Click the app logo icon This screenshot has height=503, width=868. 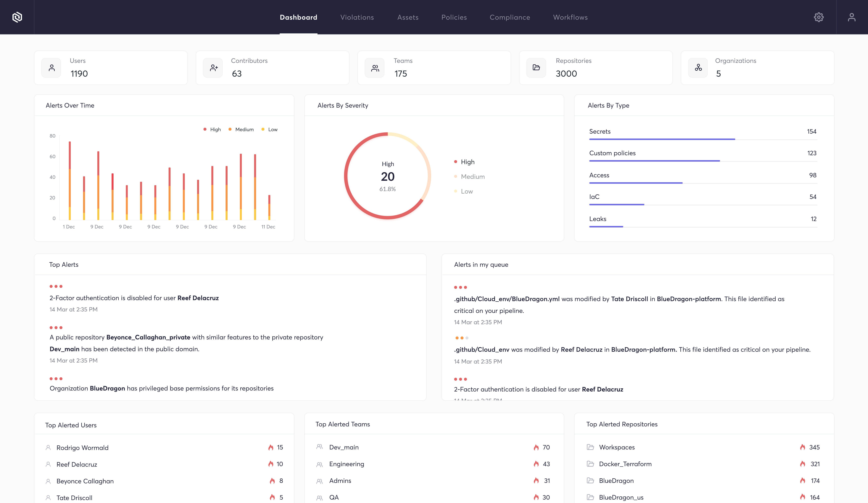pos(17,17)
